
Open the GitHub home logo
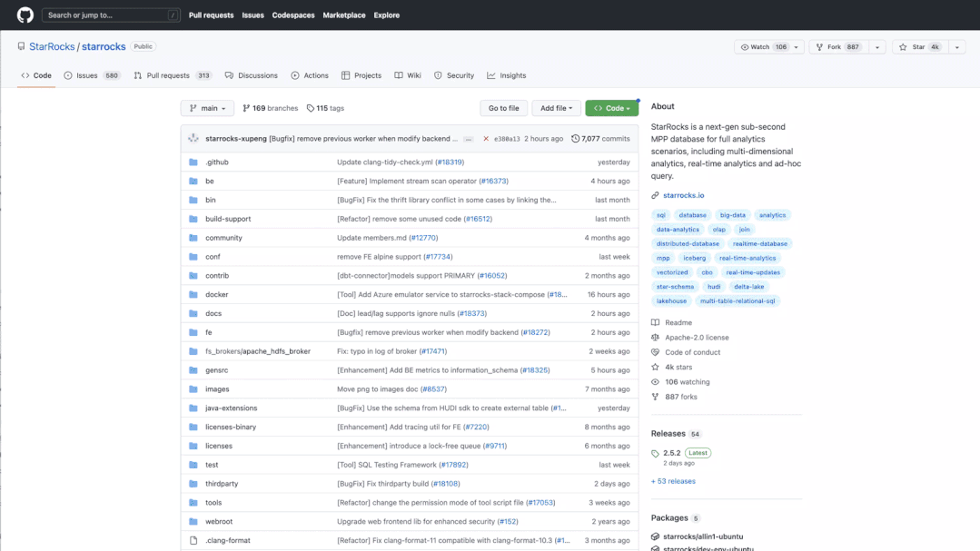pos(25,15)
